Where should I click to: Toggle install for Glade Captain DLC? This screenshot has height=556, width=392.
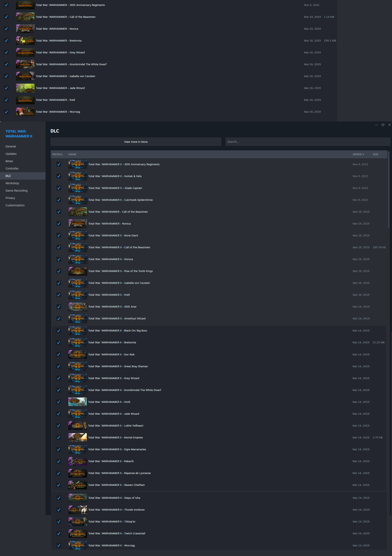[59, 188]
